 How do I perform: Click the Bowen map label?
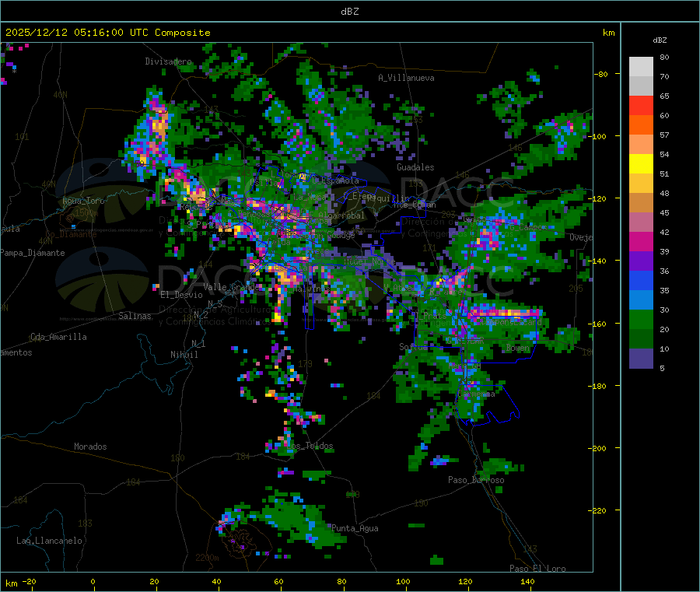click(518, 347)
